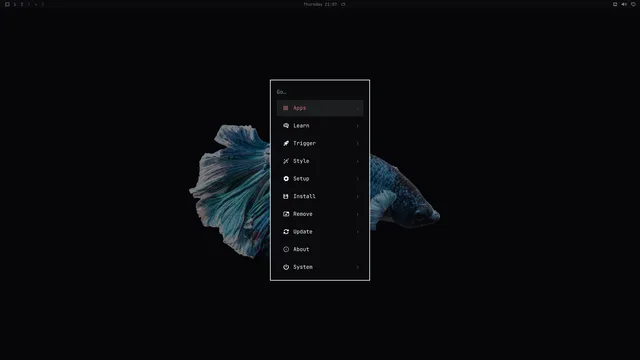Click the About info icon

click(x=286, y=249)
